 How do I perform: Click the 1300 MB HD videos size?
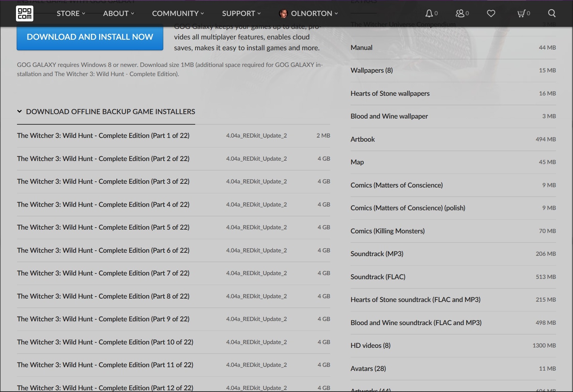click(544, 345)
